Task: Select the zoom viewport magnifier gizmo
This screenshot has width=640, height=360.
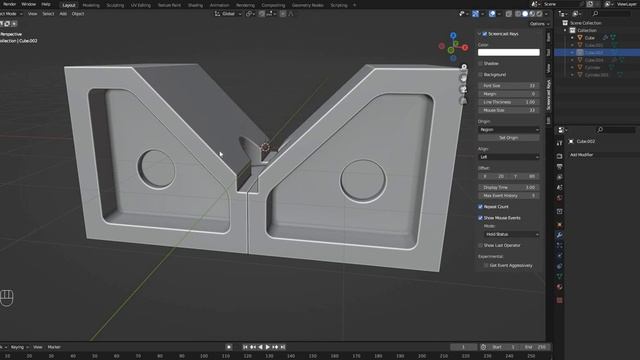Action: point(464,67)
